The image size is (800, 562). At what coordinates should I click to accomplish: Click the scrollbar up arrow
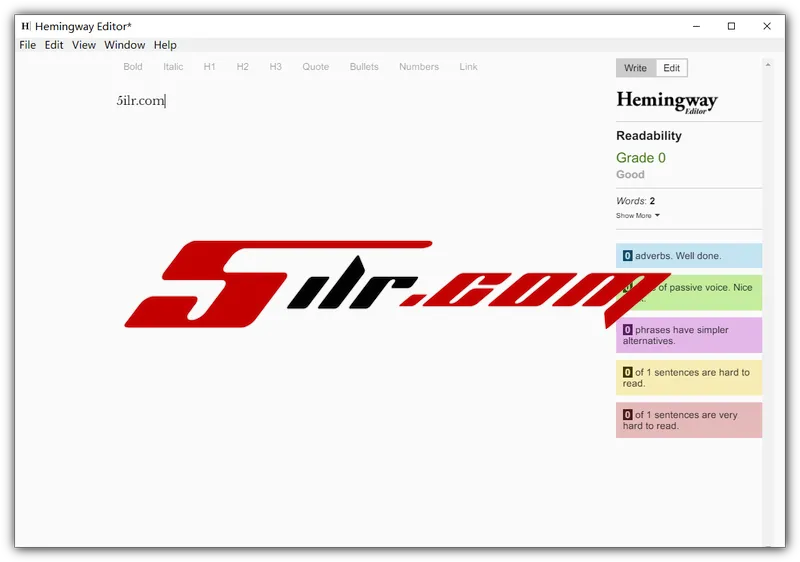pos(767,65)
